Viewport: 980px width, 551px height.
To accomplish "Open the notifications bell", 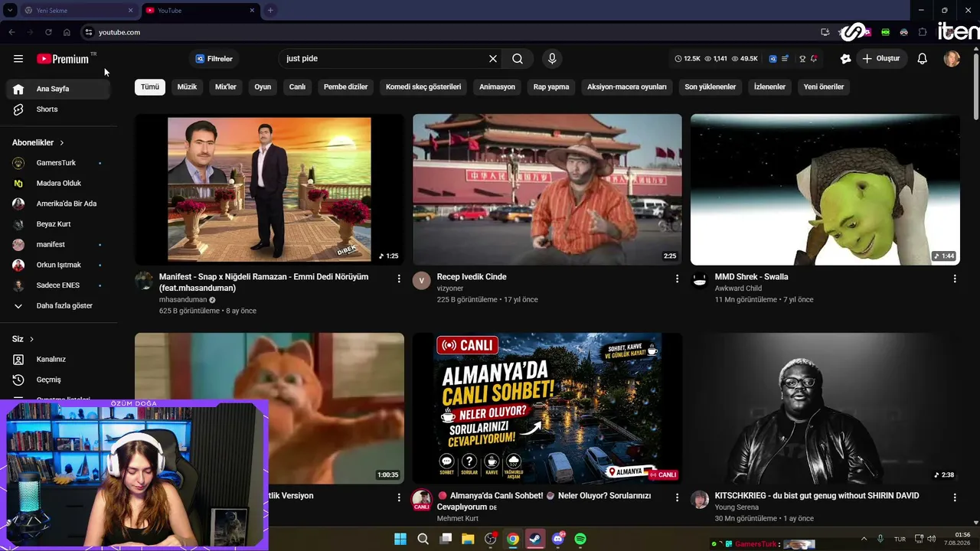I will 923,59.
